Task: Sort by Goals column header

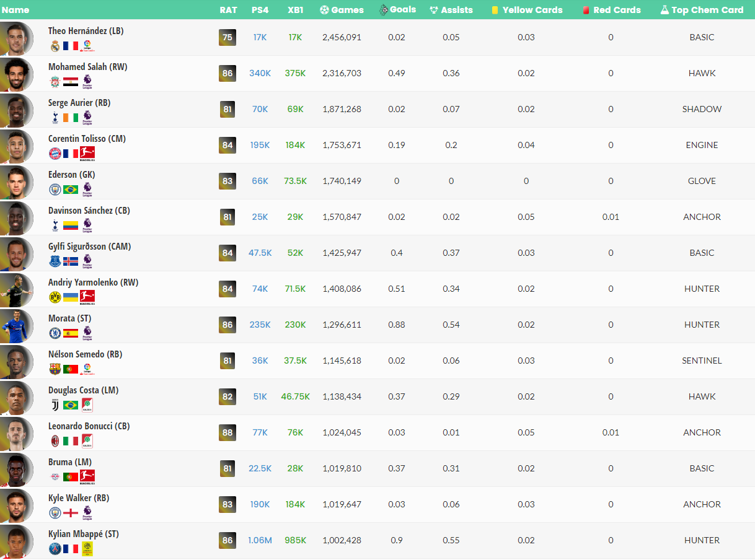Action: point(397,10)
